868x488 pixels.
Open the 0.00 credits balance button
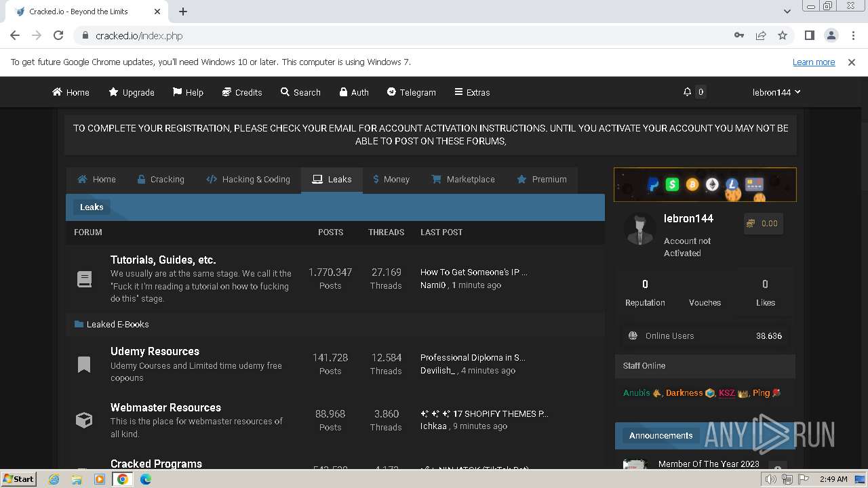763,223
